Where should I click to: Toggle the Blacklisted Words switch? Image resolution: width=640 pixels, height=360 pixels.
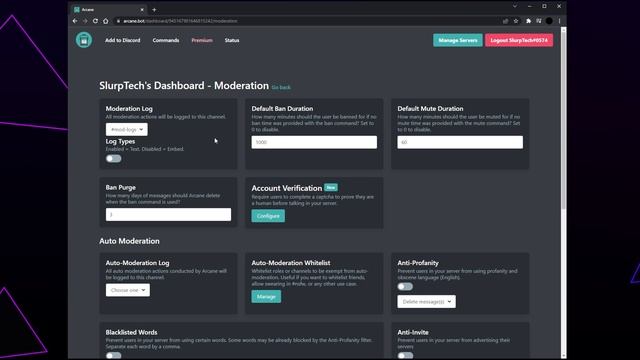click(x=113, y=356)
